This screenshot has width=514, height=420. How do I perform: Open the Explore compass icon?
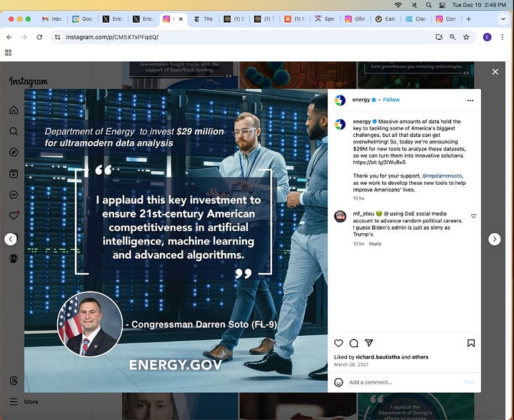click(14, 152)
